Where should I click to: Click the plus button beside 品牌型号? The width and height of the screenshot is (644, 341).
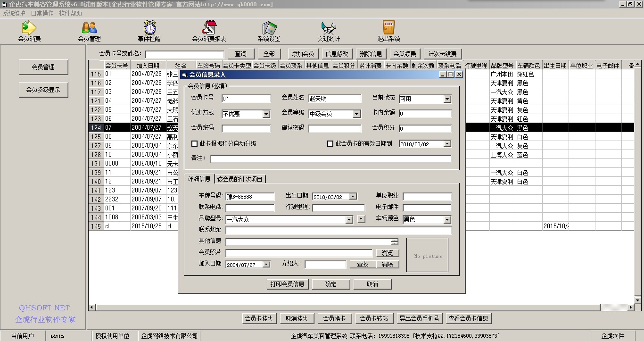click(x=361, y=219)
